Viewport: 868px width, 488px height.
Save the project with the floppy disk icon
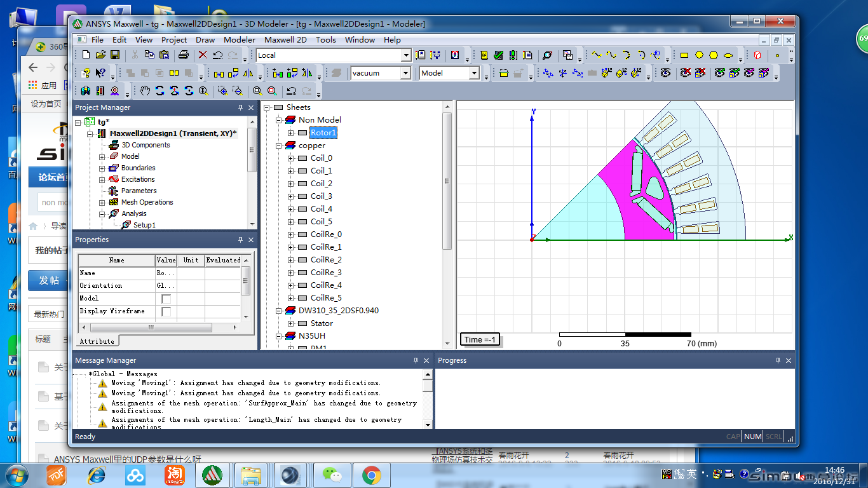tap(115, 55)
